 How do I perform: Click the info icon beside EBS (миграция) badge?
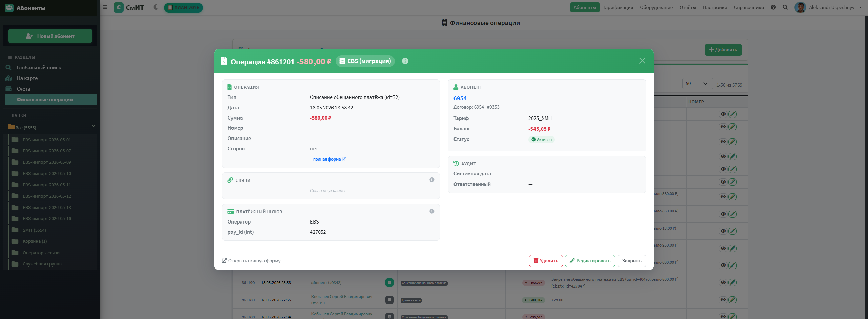pyautogui.click(x=405, y=61)
